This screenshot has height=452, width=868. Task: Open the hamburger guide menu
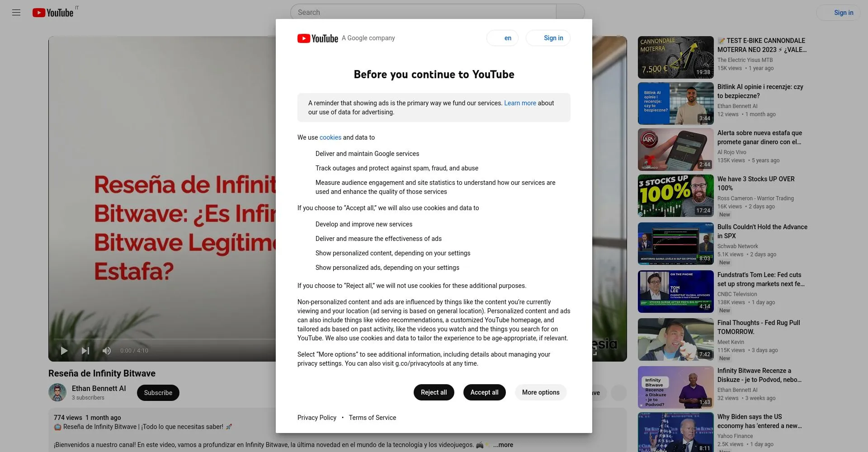point(16,13)
